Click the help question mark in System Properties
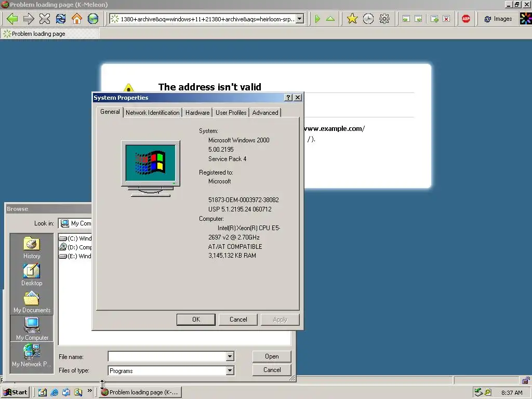Screen dimensions: 532x399 [288, 97]
